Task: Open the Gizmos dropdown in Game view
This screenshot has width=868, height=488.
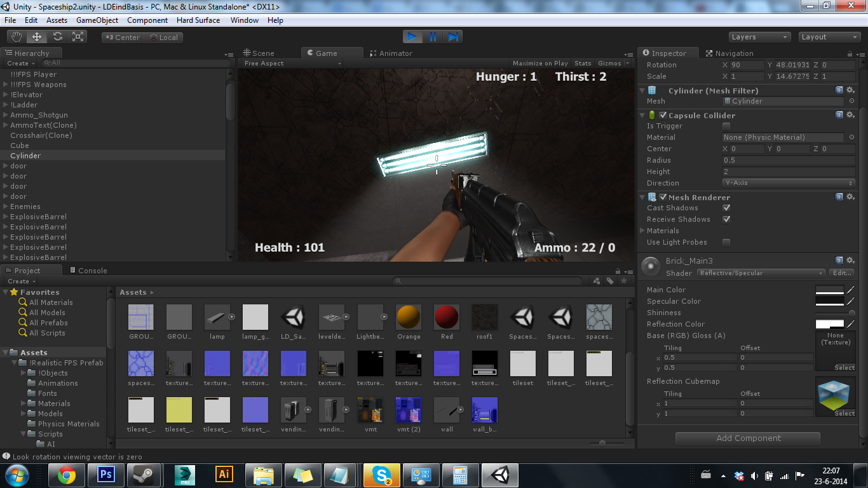Action: (x=613, y=64)
